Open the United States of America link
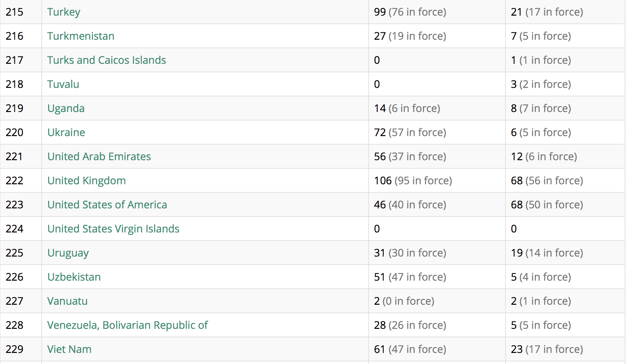 pos(107,205)
